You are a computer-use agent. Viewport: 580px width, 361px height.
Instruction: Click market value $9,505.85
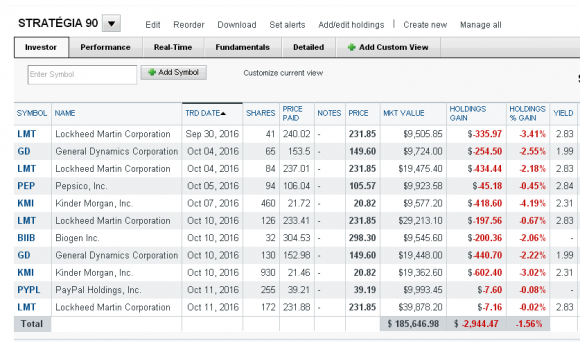click(x=423, y=134)
